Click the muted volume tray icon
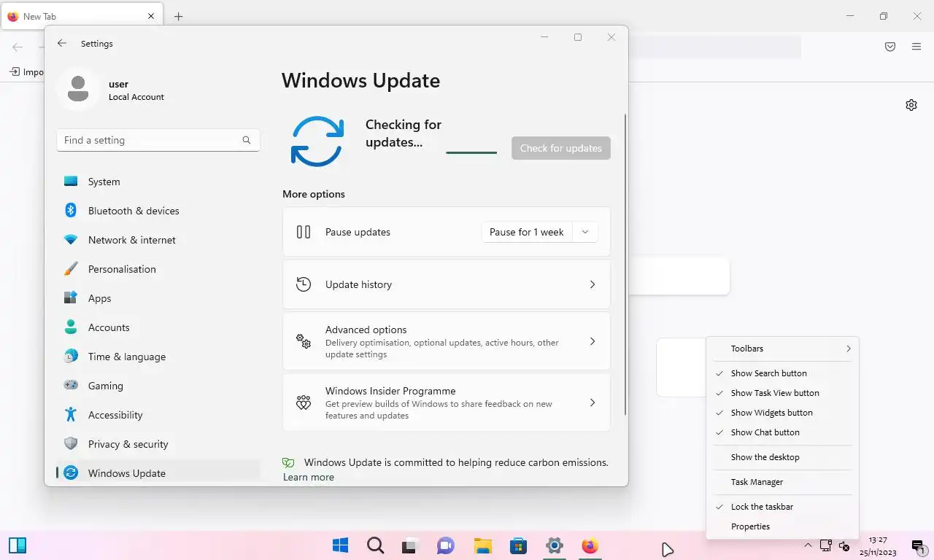The width and height of the screenshot is (934, 560). [x=844, y=545]
